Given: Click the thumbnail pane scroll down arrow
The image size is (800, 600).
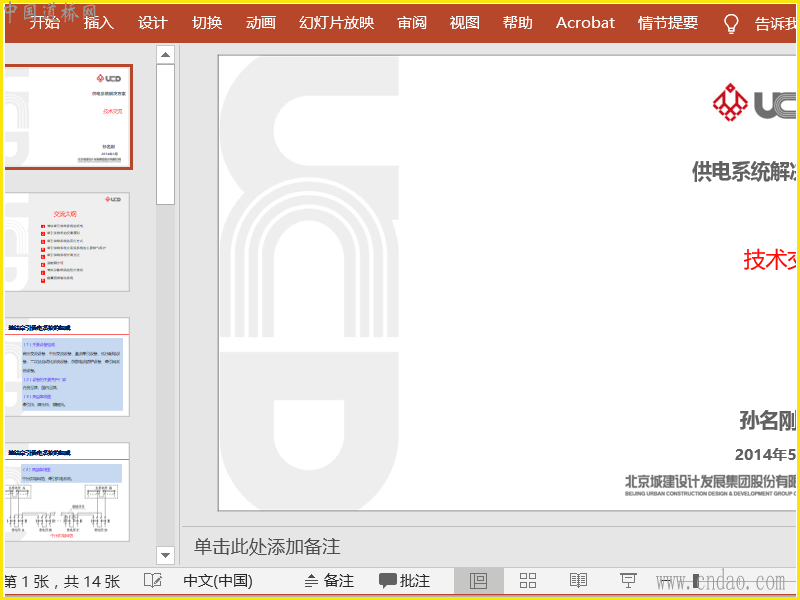Looking at the screenshot, I should pos(165,555).
